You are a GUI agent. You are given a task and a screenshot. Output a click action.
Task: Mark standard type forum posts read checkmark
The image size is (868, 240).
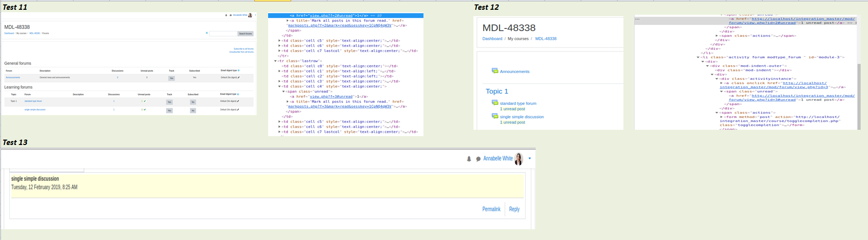[x=145, y=101]
